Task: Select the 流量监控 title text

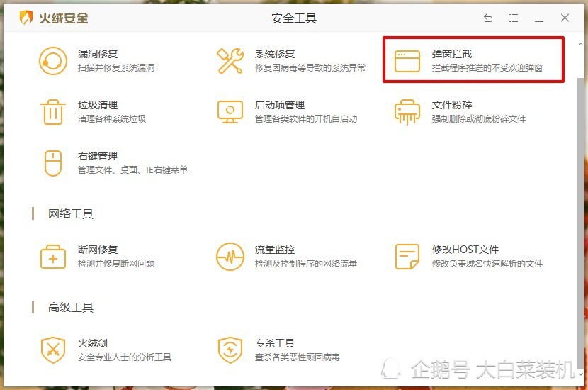Action: point(275,250)
